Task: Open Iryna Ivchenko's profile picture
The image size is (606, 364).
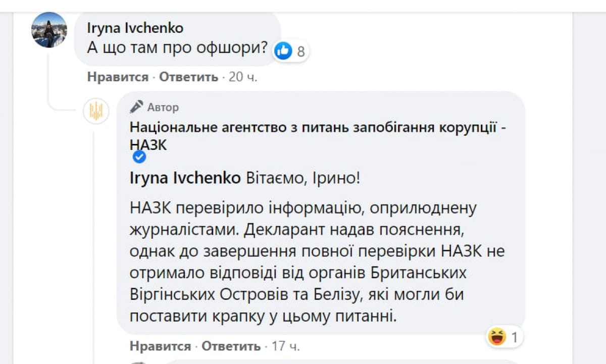Action: pyautogui.click(x=49, y=30)
